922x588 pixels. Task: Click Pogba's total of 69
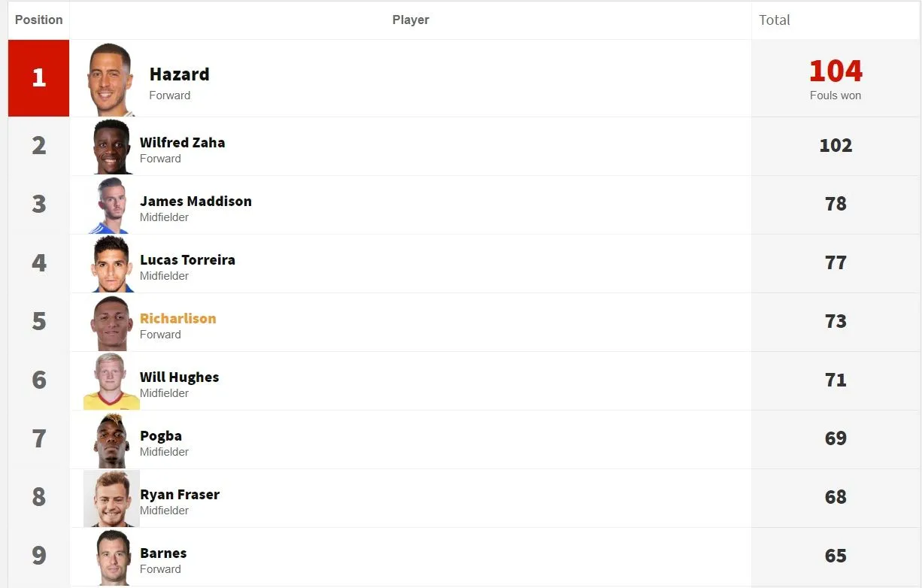(x=836, y=438)
